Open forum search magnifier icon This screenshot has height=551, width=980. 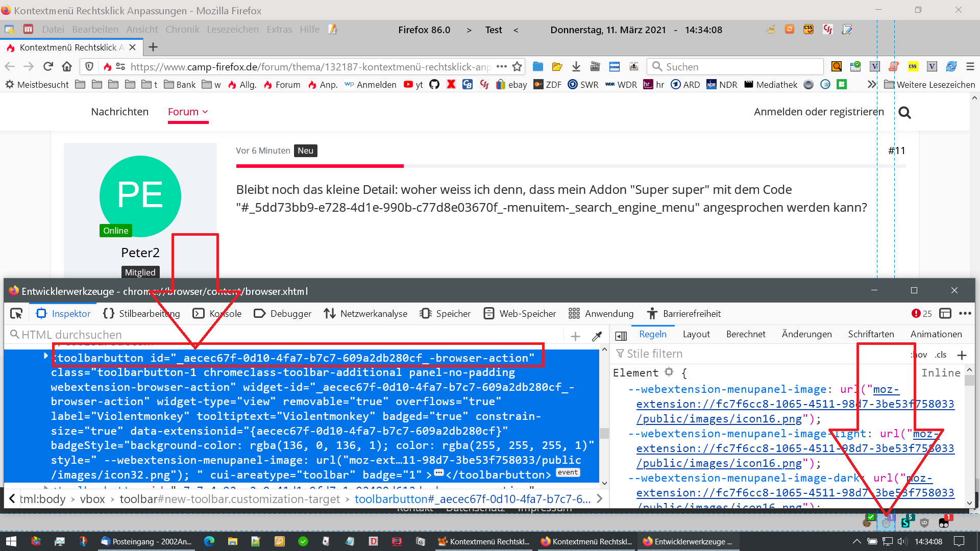(x=904, y=112)
